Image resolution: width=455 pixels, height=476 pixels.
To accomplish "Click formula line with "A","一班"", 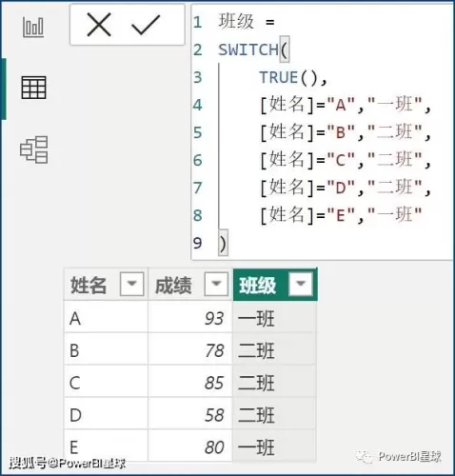I will [345, 105].
